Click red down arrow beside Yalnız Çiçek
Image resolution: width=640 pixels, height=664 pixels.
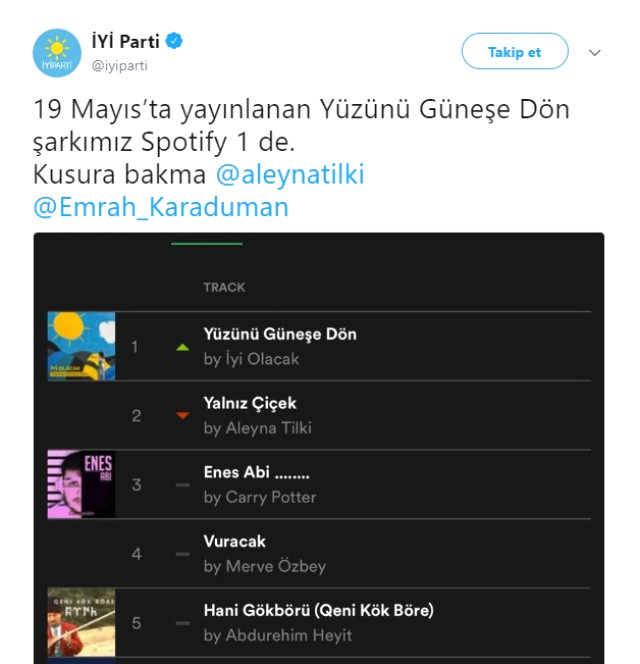pos(182,416)
